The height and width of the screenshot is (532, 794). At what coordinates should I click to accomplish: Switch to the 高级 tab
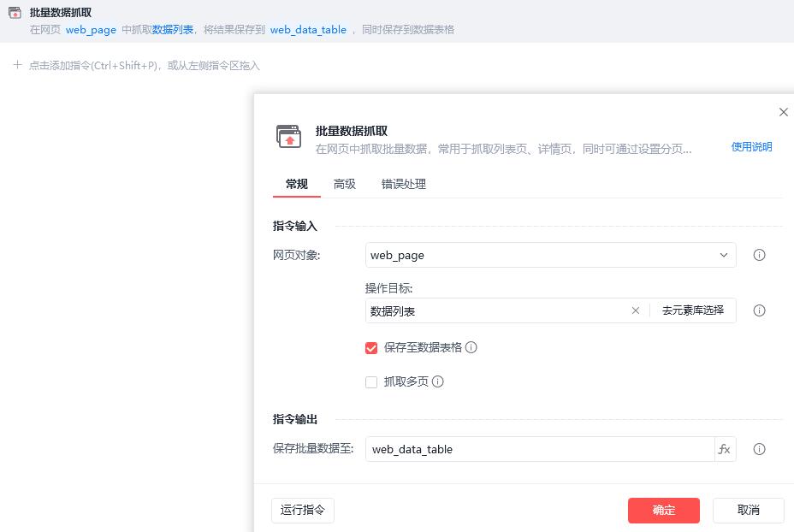tap(345, 184)
